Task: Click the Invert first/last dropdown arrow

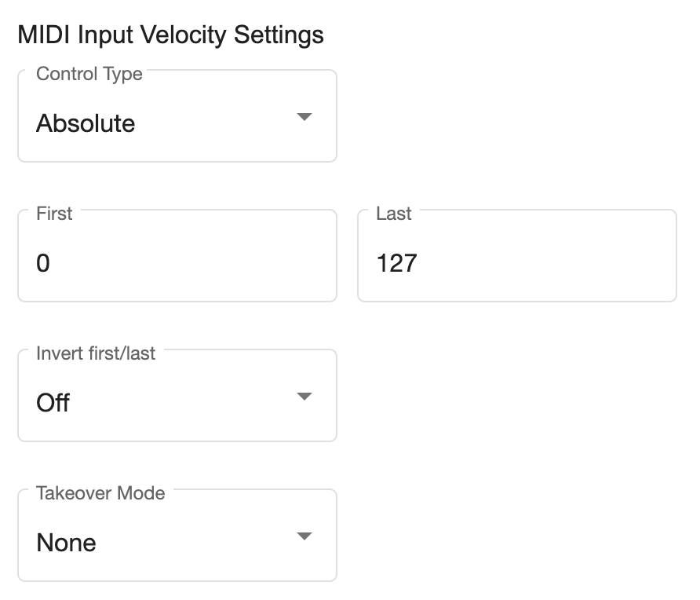Action: [304, 397]
